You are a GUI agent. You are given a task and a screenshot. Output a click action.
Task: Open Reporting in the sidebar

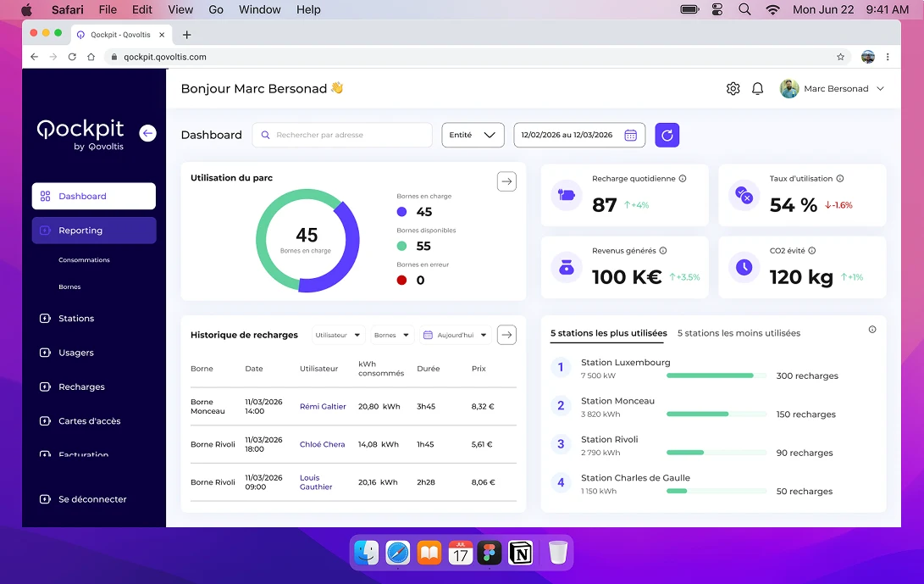94,231
